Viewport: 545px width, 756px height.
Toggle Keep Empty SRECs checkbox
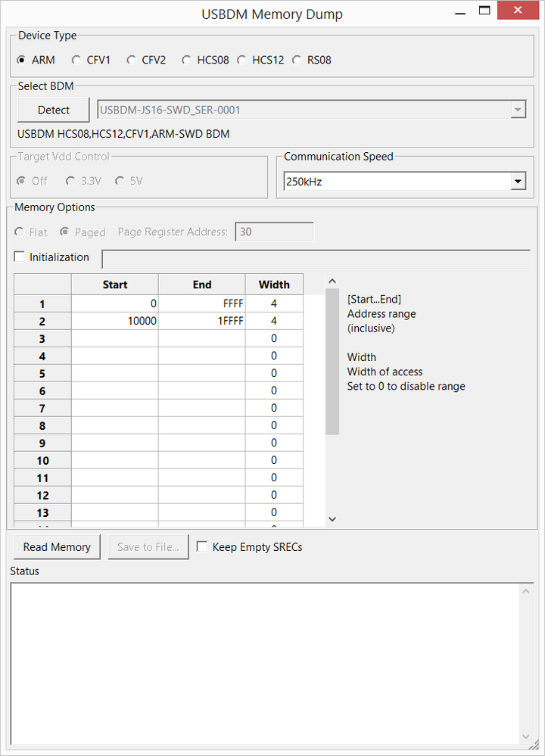coord(202,546)
